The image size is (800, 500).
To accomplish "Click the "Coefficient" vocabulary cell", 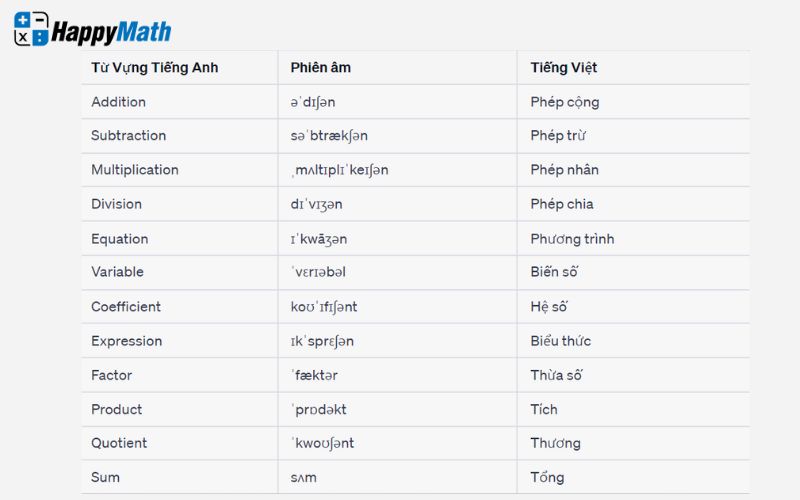I will pyautogui.click(x=126, y=307).
